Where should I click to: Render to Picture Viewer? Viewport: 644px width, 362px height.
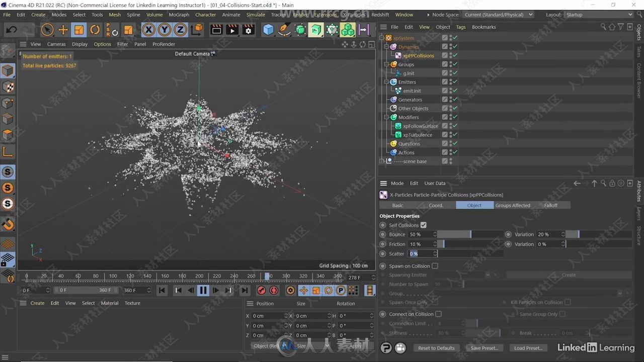coord(232,30)
